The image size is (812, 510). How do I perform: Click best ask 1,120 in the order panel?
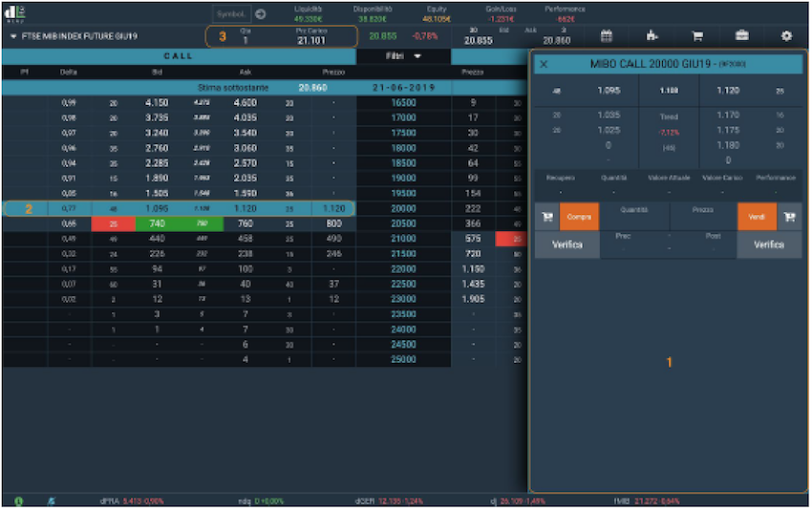728,91
